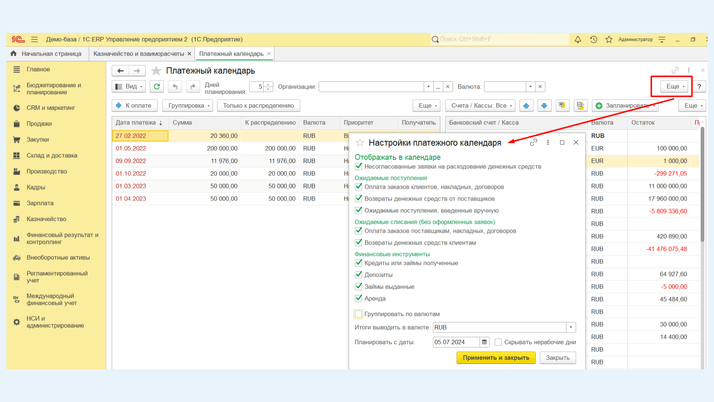The width and height of the screenshot is (714, 402).
Task: Open the history icon in title bar
Action: point(593,40)
